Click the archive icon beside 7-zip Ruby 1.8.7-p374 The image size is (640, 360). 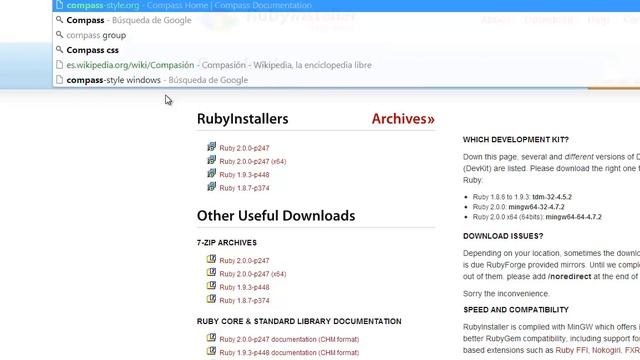click(x=211, y=299)
